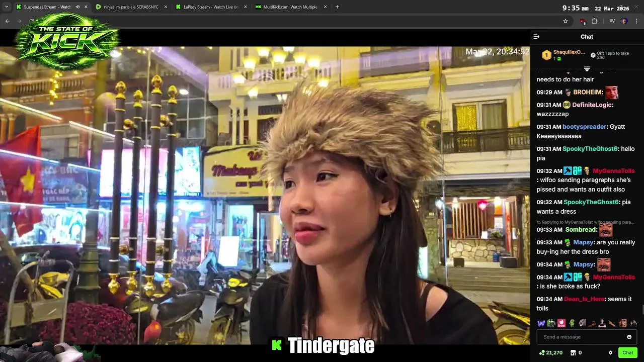The height and width of the screenshot is (362, 644).
Task: Close the LaPissy Stream tab
Action: pos(245,7)
